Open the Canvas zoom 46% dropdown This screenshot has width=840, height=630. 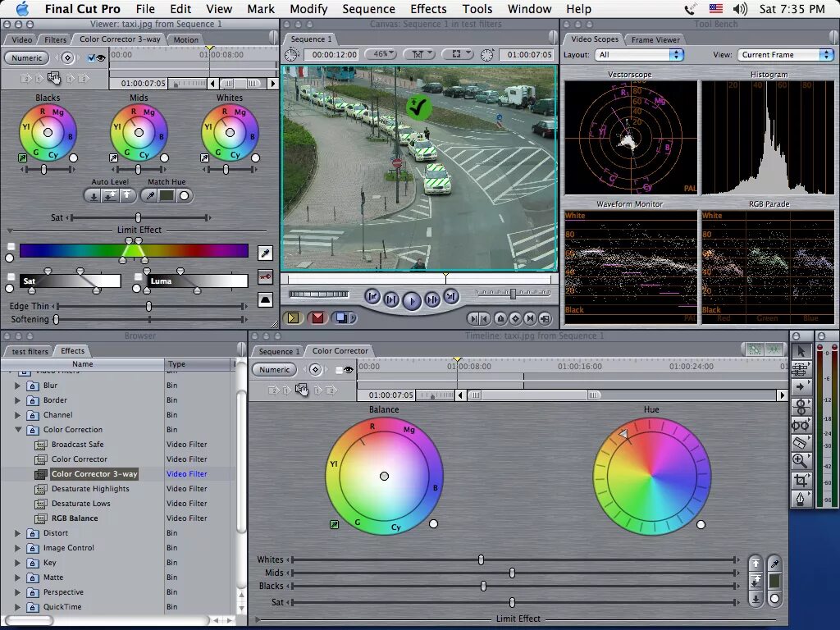click(381, 54)
